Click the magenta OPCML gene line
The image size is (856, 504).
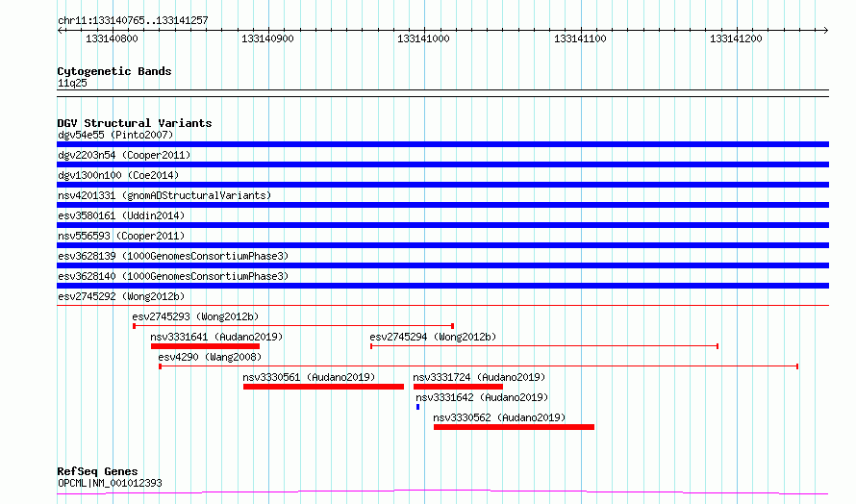(x=442, y=492)
